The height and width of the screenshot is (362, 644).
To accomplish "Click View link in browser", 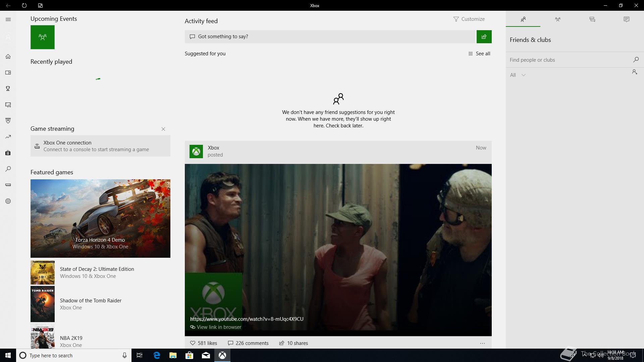I will coord(216,327).
